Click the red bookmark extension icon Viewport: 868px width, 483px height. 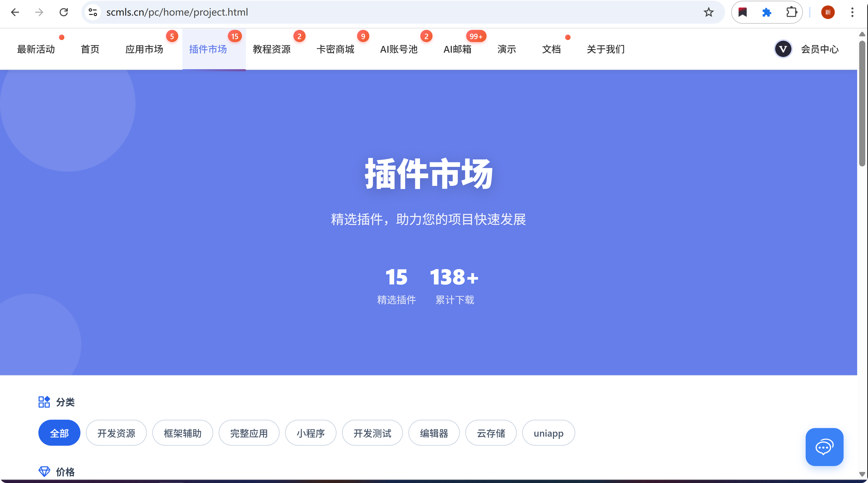click(x=742, y=12)
